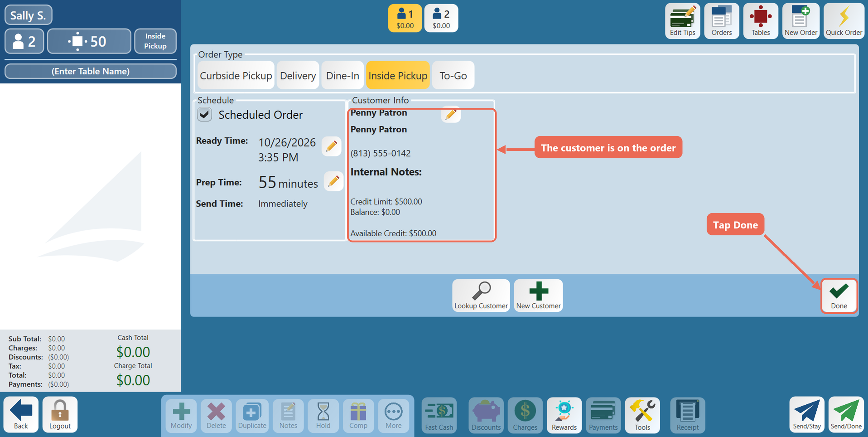
Task: Edit the Ready Time with pencil icon
Action: (332, 146)
